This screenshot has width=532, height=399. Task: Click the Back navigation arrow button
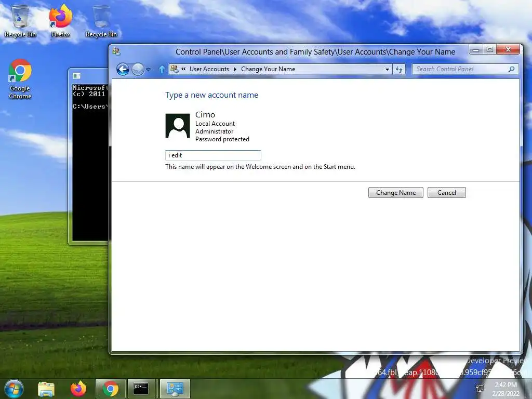point(123,69)
